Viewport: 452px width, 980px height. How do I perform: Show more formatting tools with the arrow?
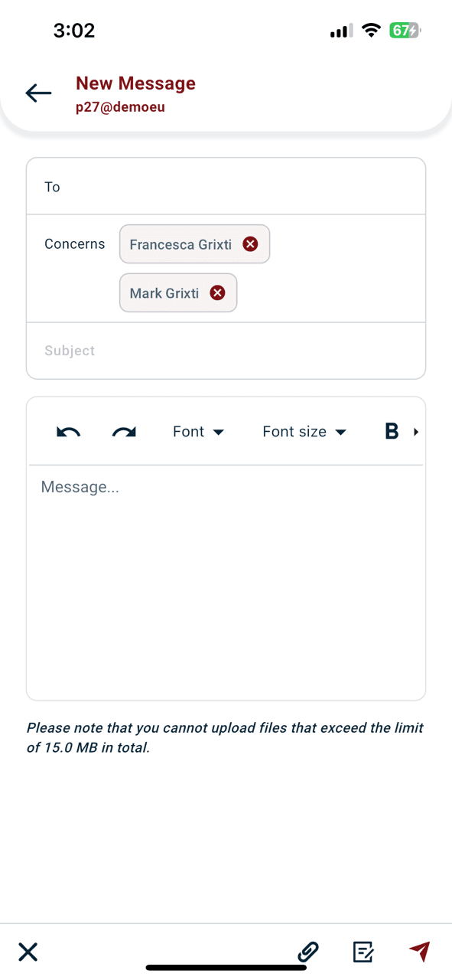click(416, 432)
